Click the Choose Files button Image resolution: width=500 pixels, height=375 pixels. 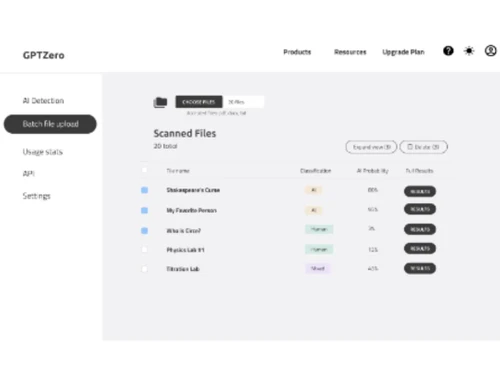(x=199, y=102)
